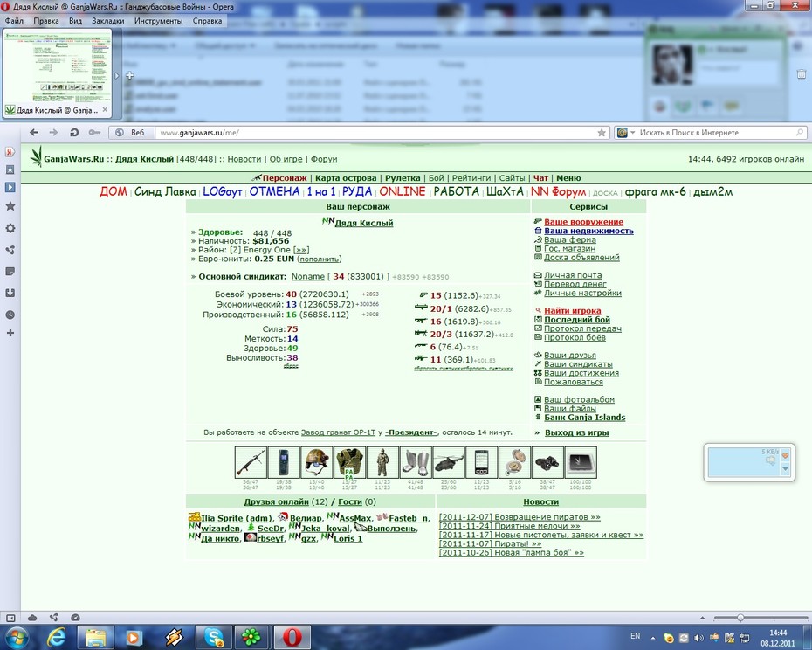812x650 pixels.
Task: Click the clock and date in tray
Action: 778,638
